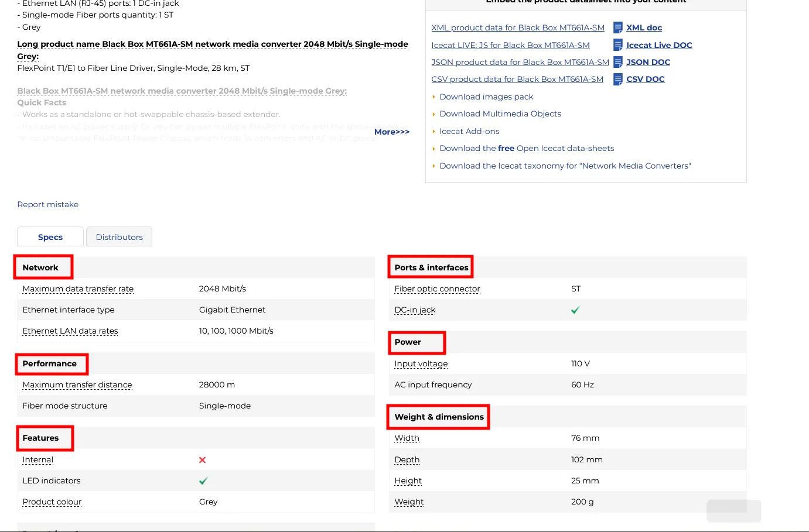809x532 pixels.
Task: Follow the Icecat Live DOC link
Action: tap(659, 45)
